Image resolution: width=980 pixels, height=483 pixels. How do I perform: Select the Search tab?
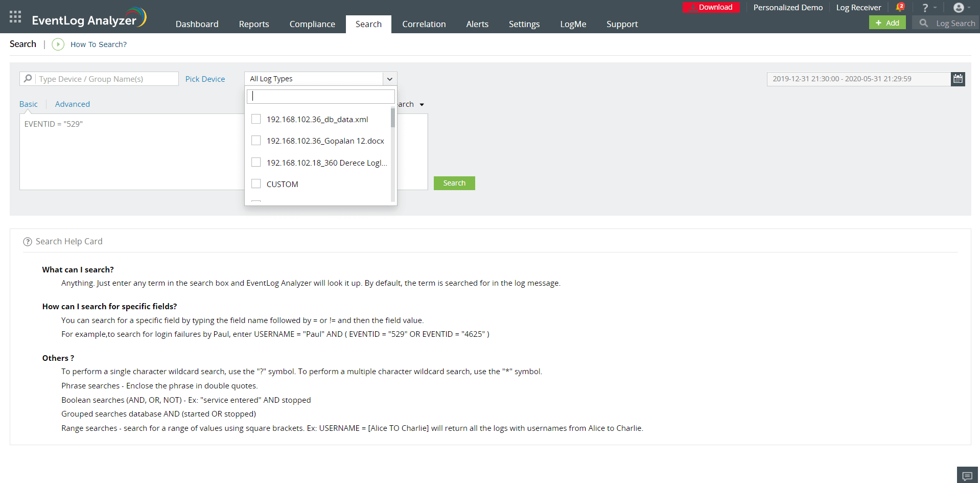click(x=368, y=24)
